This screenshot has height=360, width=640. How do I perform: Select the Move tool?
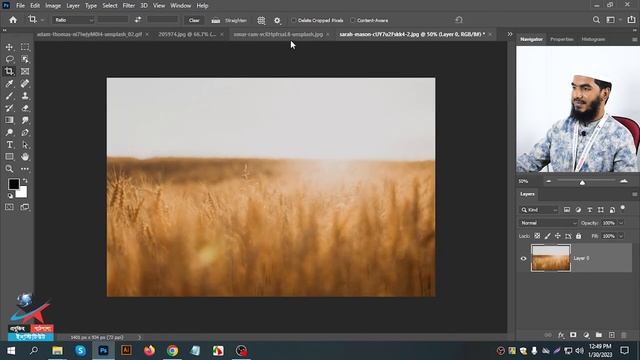pyautogui.click(x=9, y=47)
